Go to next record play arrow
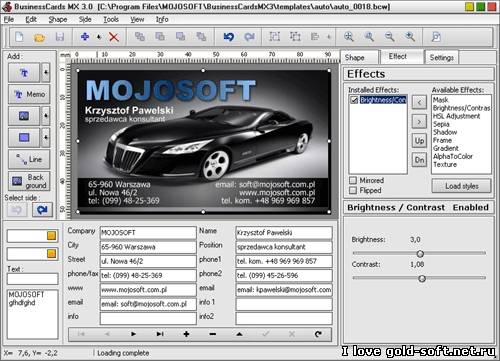500x361 pixels. pos(133,334)
